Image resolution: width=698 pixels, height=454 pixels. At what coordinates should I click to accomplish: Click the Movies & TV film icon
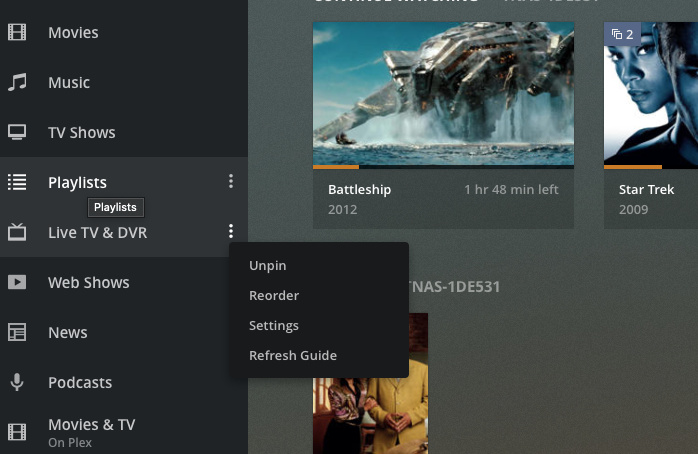coord(17,432)
